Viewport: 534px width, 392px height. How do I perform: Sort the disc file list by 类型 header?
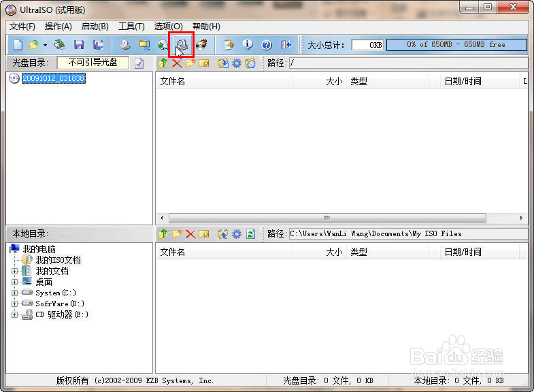click(x=388, y=82)
